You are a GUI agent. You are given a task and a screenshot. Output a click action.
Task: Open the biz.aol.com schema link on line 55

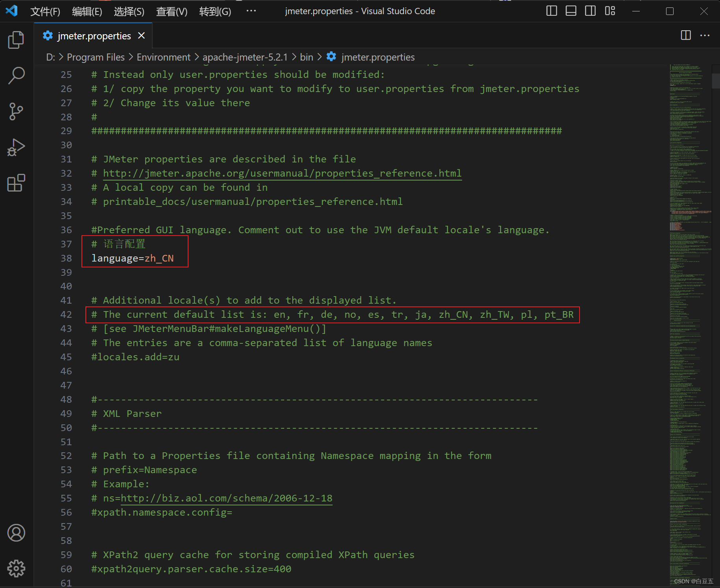tap(226, 498)
